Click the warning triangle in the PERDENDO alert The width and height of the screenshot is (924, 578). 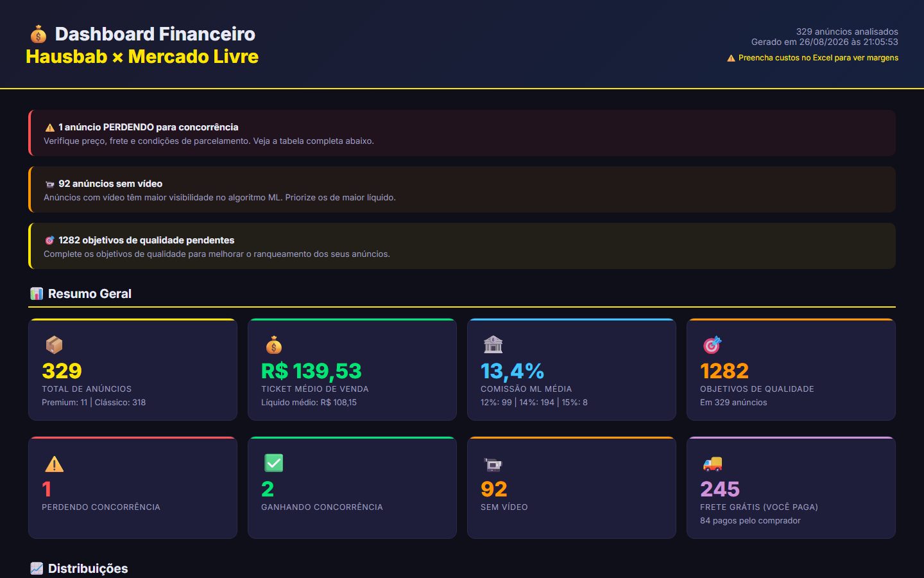(x=49, y=128)
